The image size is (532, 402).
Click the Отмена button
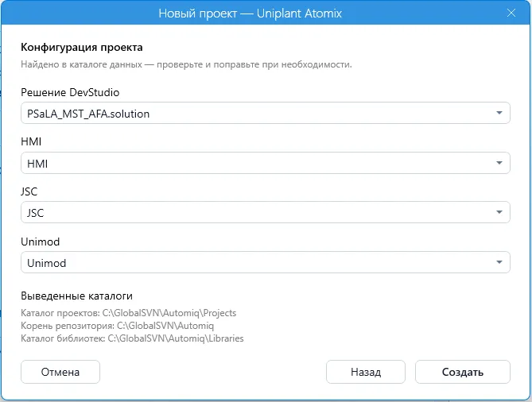click(x=60, y=372)
